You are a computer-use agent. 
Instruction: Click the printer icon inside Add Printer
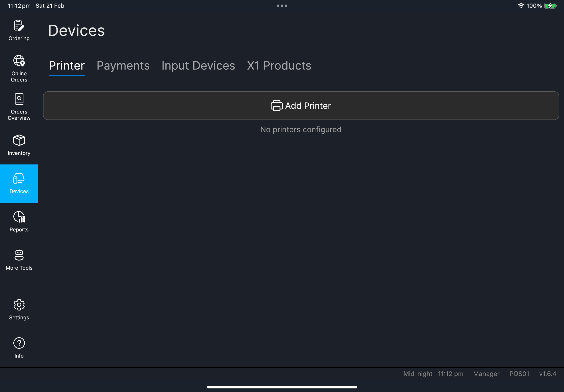pos(276,106)
